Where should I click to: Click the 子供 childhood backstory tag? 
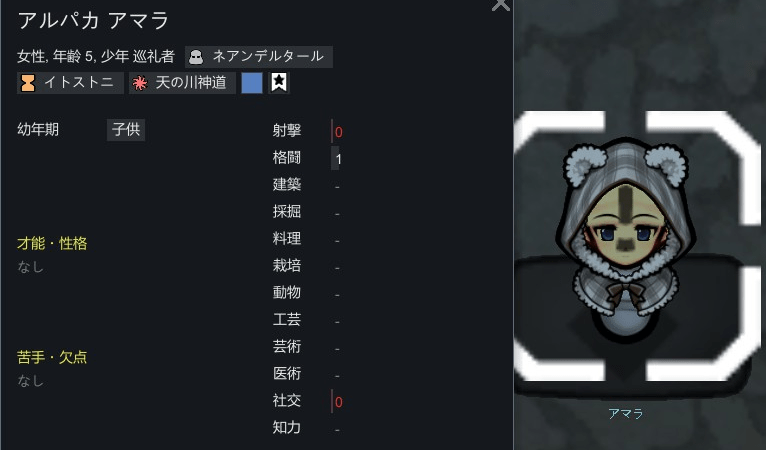(x=126, y=129)
